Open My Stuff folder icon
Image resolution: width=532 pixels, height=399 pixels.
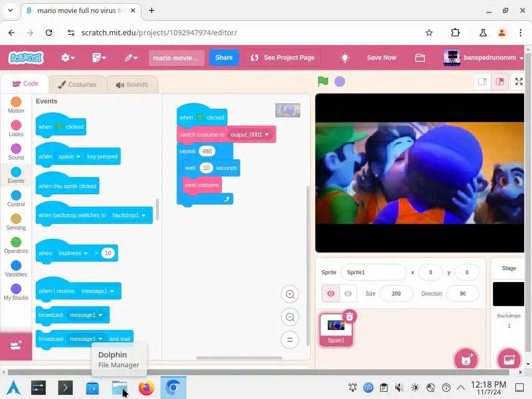(x=420, y=58)
